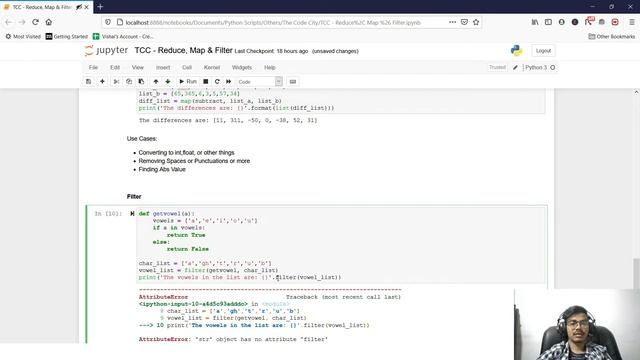Cut selected cells with scissors icon
The width and height of the screenshot is (640, 360).
116,82
